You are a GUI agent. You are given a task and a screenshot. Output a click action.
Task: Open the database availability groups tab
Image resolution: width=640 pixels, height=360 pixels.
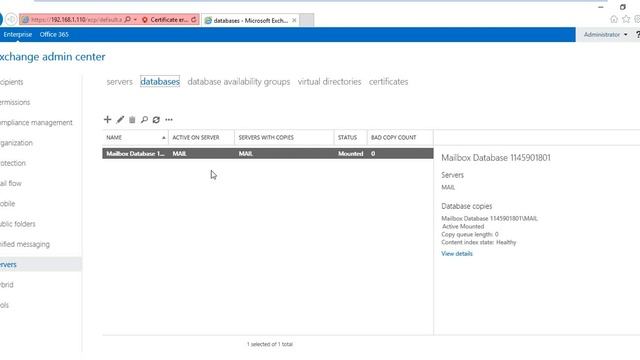239,82
